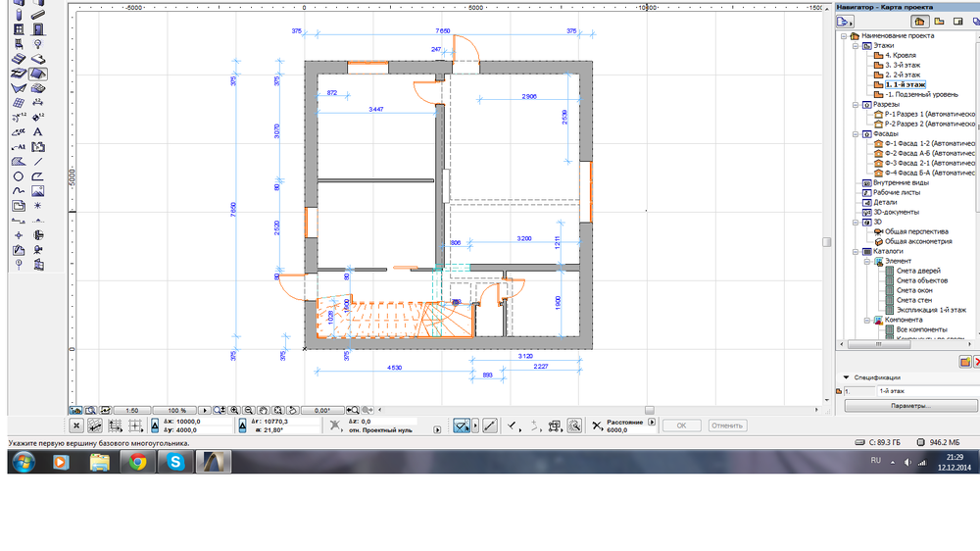Collapse the Фасады tree node
The width and height of the screenshot is (980, 551).
click(854, 133)
